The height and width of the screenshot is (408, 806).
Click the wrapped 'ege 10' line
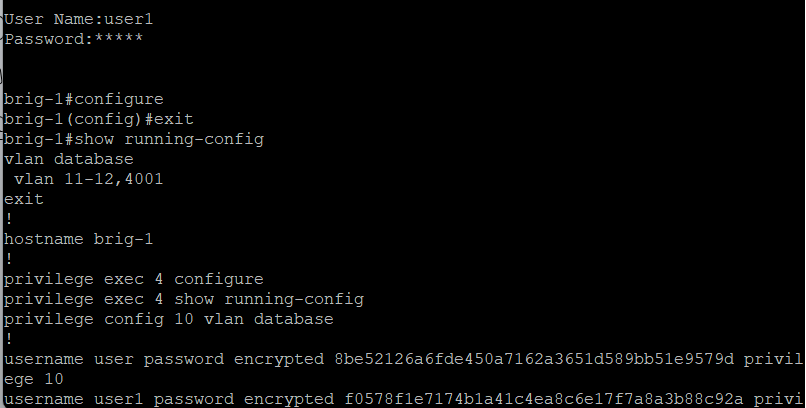(x=34, y=379)
